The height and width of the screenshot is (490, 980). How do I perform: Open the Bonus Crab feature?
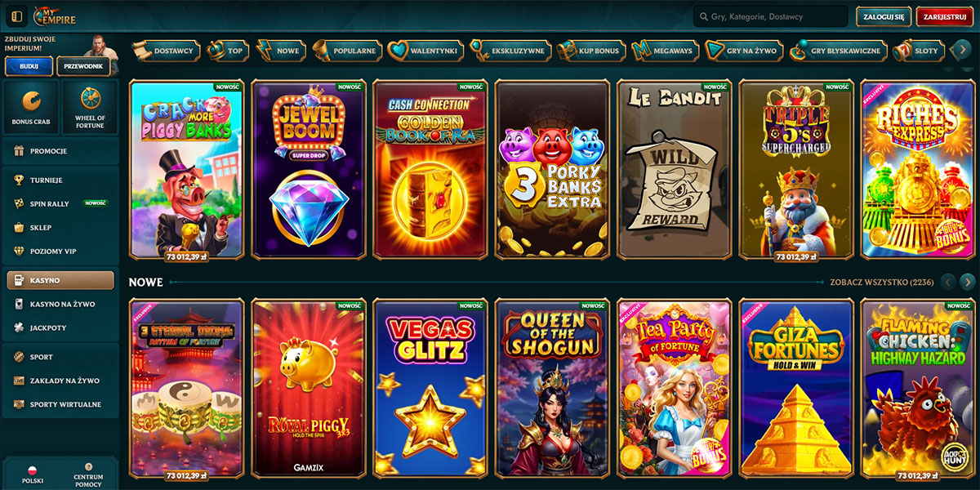[31, 107]
